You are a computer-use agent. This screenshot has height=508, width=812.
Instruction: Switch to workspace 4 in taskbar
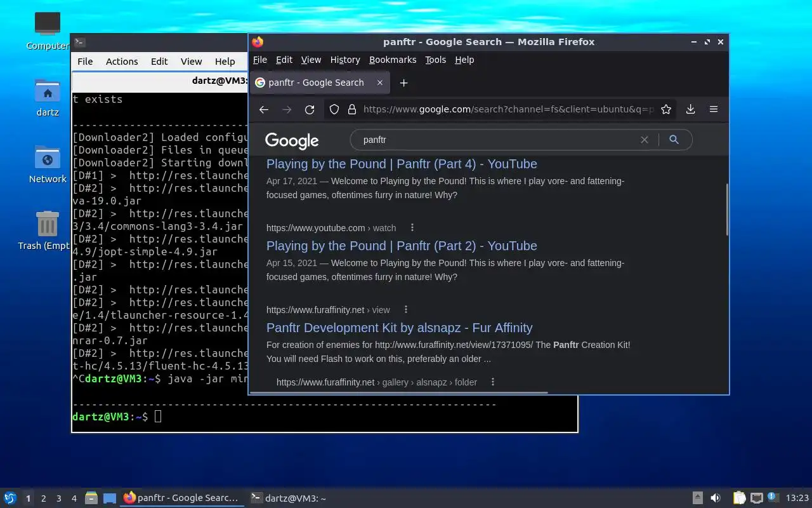pos(74,498)
